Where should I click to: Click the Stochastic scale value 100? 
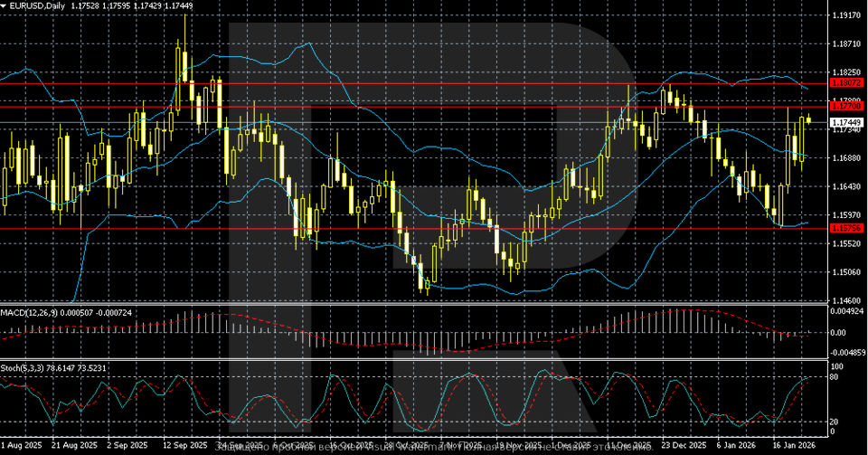point(837,366)
